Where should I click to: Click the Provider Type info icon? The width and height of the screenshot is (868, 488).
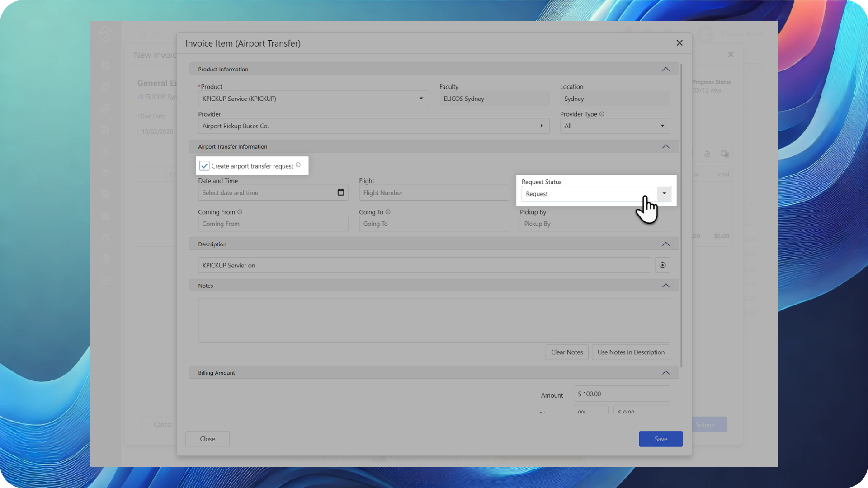click(x=602, y=114)
